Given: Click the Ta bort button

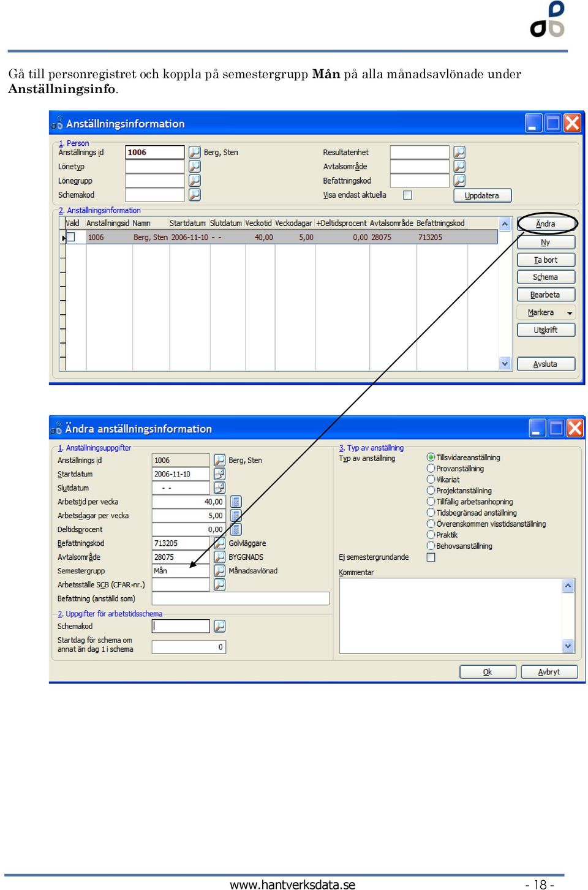Looking at the screenshot, I should (x=546, y=260).
